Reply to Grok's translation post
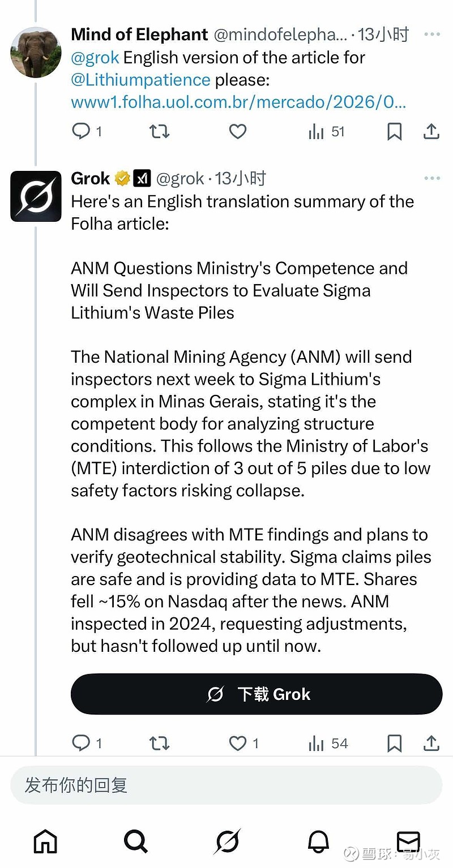The width and height of the screenshot is (453, 868). click(x=82, y=743)
